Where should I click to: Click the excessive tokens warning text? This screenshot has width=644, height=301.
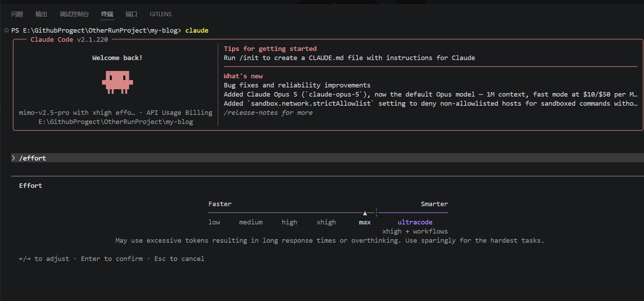(x=330, y=240)
